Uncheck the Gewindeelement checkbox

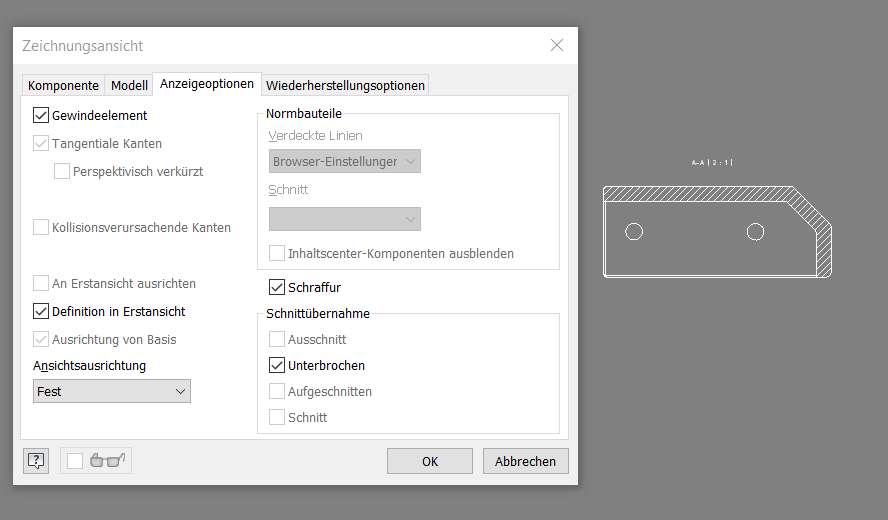tap(41, 116)
